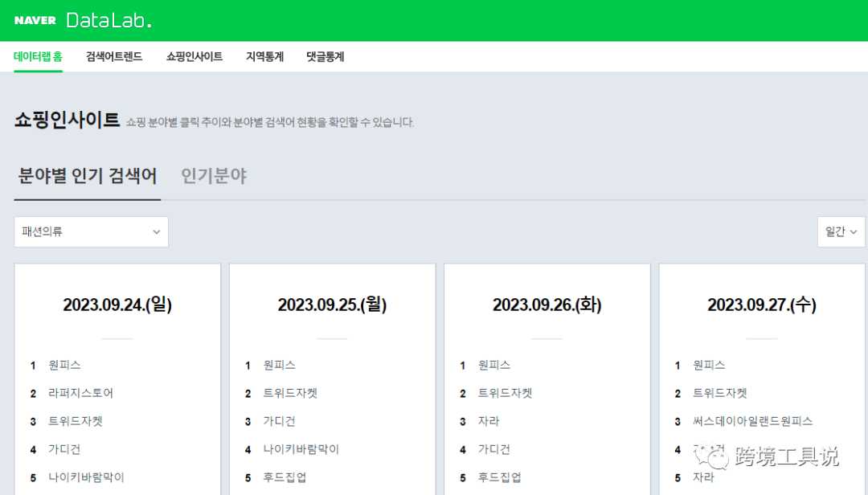868x495 pixels.
Task: Open the 데이터랩 홈 tab
Action: point(39,56)
